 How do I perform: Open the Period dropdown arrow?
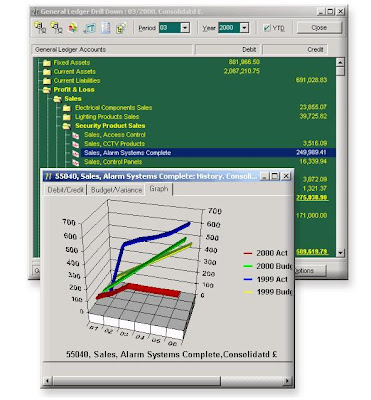(x=185, y=28)
